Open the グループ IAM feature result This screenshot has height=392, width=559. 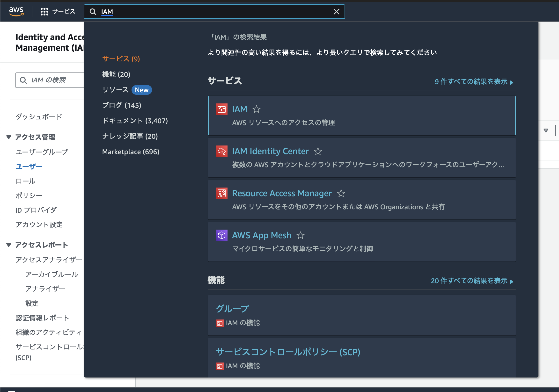(232, 309)
